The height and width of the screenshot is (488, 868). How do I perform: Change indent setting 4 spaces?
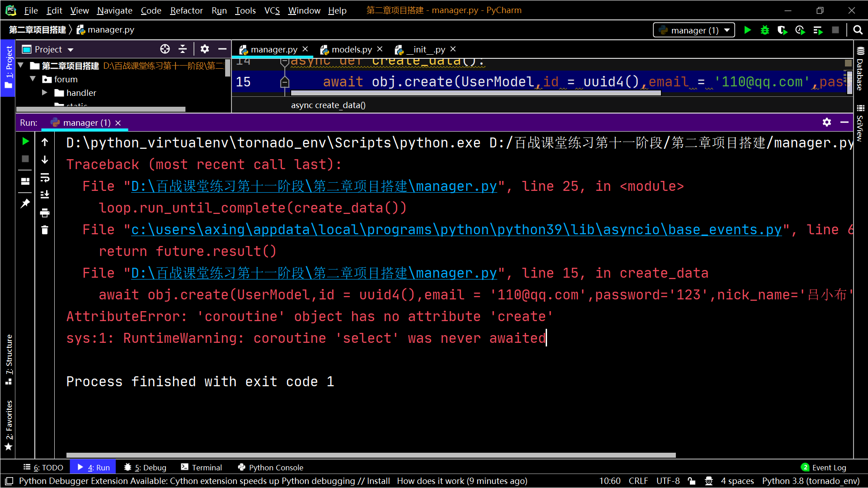click(x=737, y=481)
